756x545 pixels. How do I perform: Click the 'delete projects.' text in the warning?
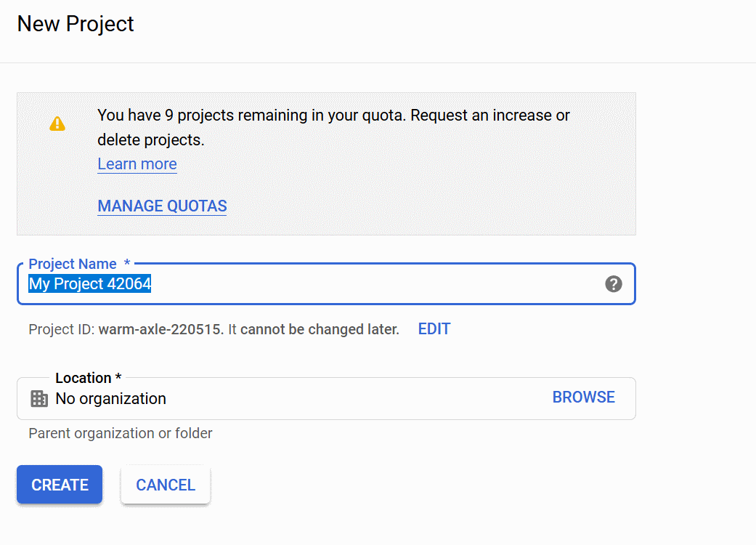tap(151, 140)
